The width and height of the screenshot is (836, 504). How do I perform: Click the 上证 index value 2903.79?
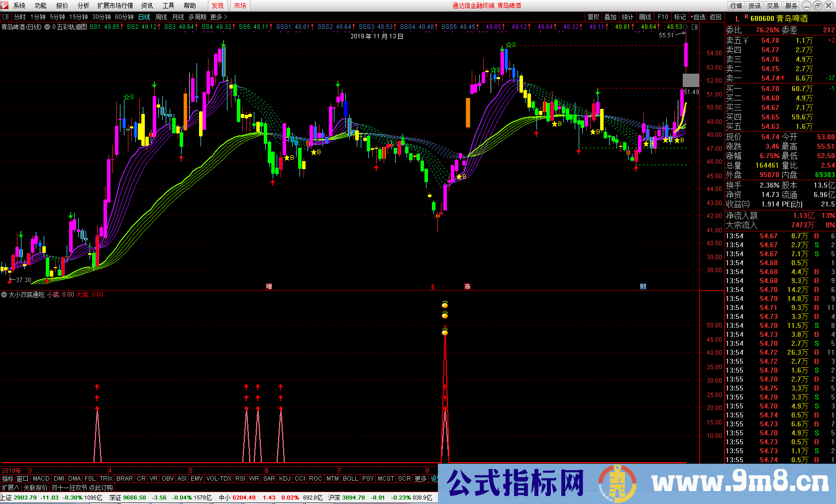point(25,498)
